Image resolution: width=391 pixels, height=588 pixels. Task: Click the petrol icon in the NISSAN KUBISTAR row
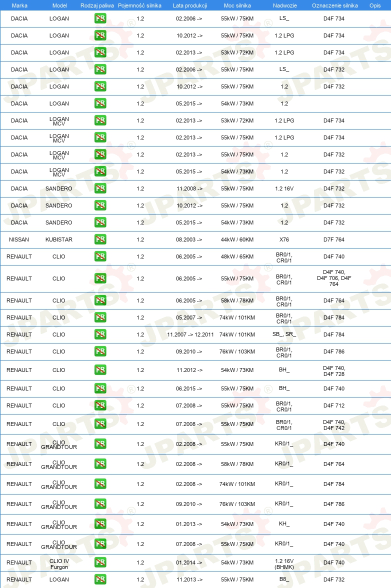click(100, 239)
